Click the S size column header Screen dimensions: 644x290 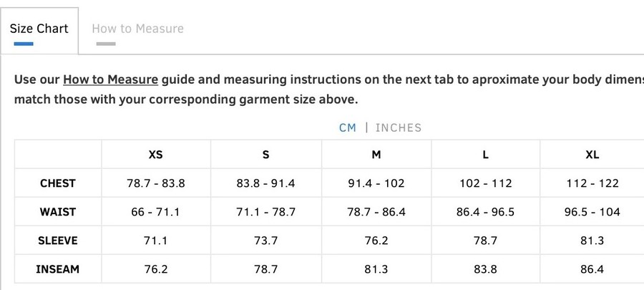coord(265,155)
